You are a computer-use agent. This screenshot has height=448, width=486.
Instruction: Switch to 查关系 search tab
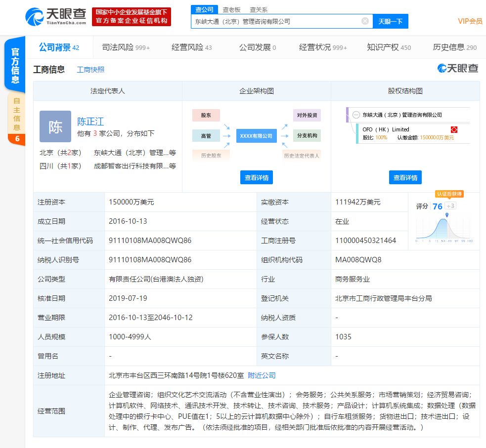[x=259, y=9]
